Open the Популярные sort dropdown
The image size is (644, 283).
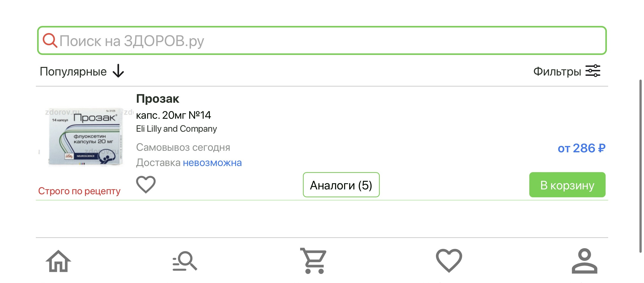click(82, 71)
